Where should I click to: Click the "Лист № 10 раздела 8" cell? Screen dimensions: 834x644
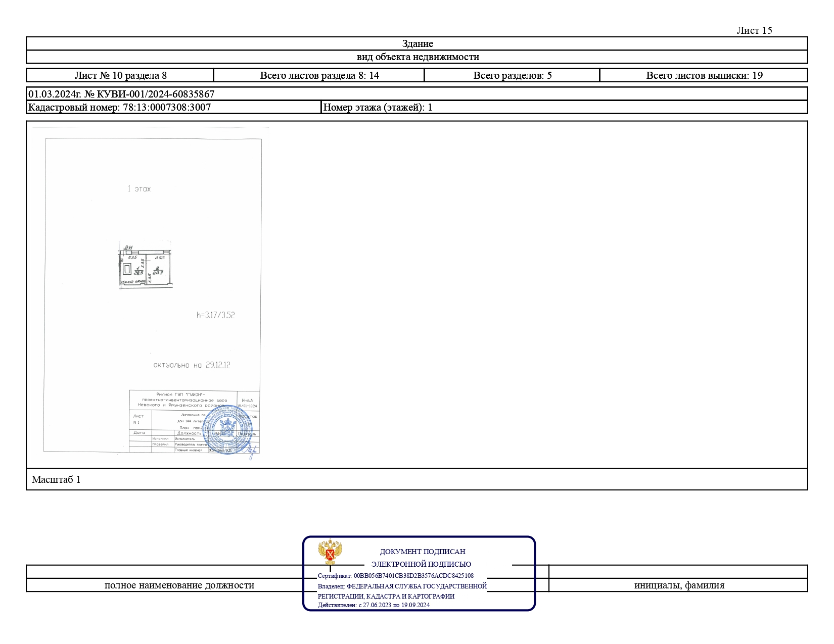[120, 76]
